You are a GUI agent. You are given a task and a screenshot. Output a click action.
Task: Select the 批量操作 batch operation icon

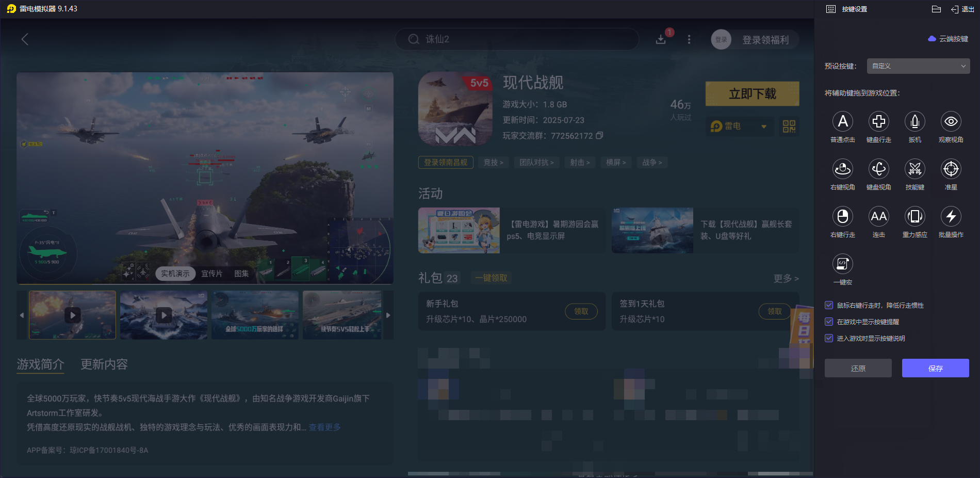[x=951, y=216]
